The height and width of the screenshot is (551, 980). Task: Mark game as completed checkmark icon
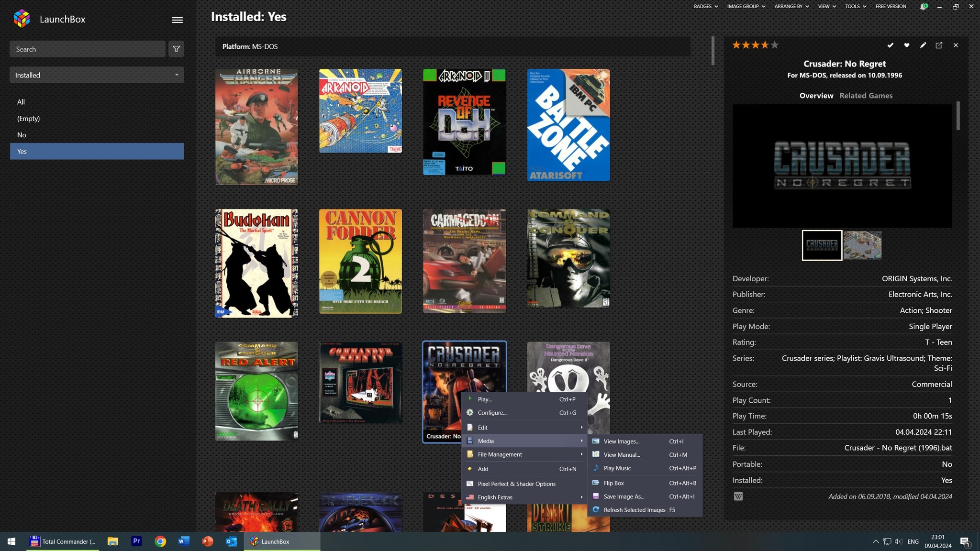(890, 45)
